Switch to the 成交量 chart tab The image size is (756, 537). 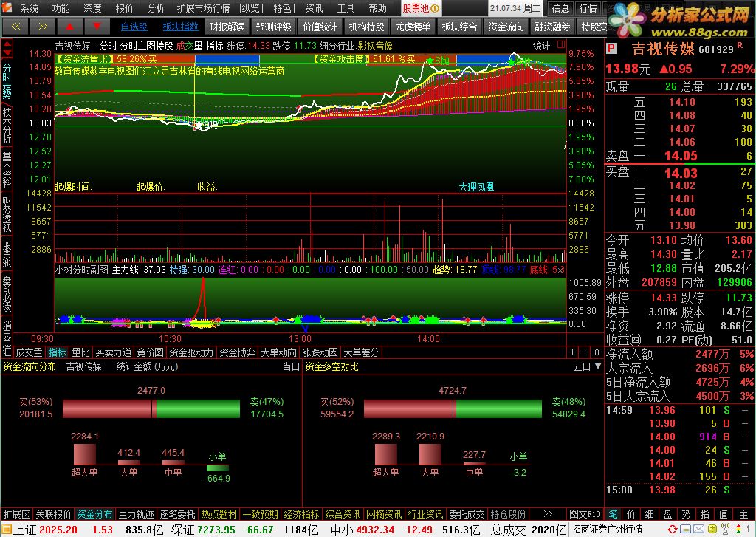[29, 352]
